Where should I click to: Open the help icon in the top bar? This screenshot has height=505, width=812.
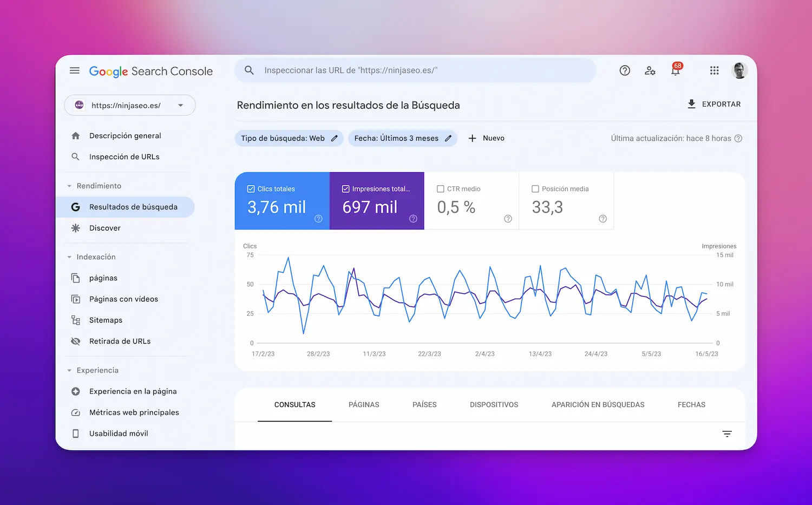pyautogui.click(x=625, y=70)
